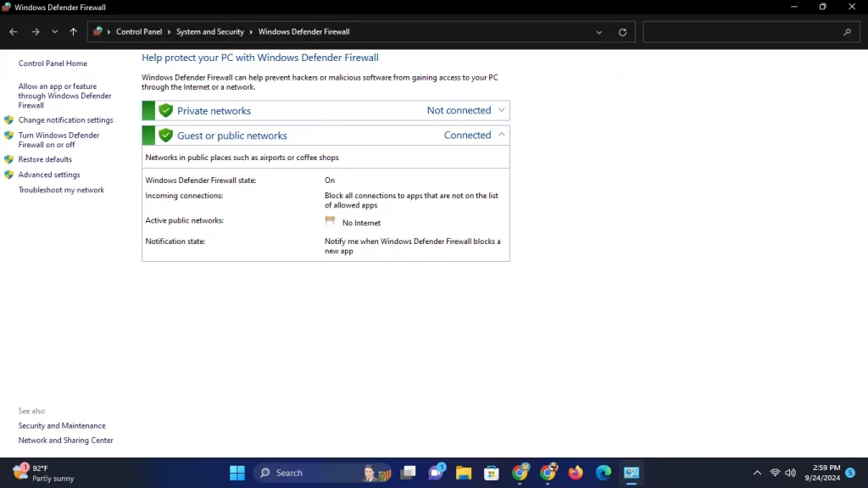Viewport: 868px width, 488px height.
Task: Open Control Panel Home
Action: pos(53,63)
